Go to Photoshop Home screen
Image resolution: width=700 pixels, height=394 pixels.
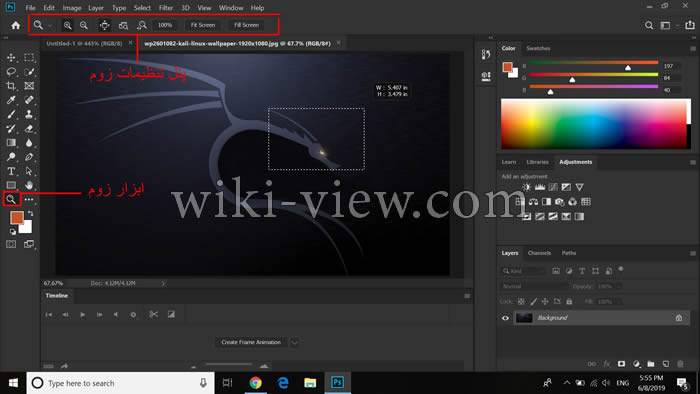(16, 25)
